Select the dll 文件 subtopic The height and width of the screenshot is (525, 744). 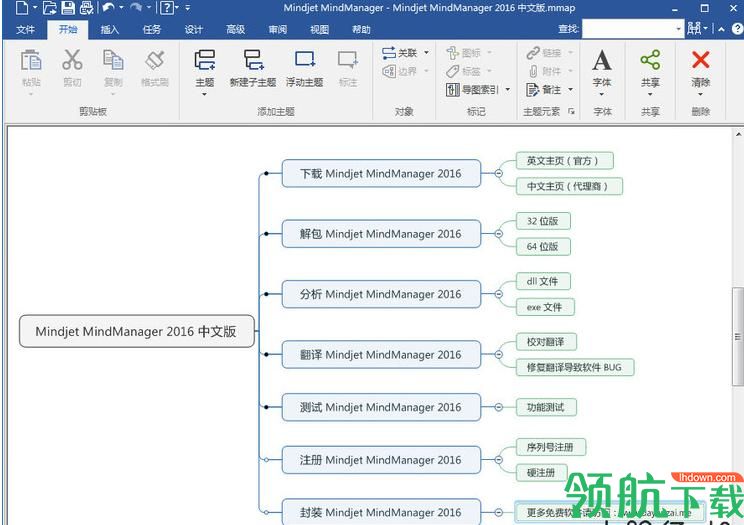[x=543, y=281]
